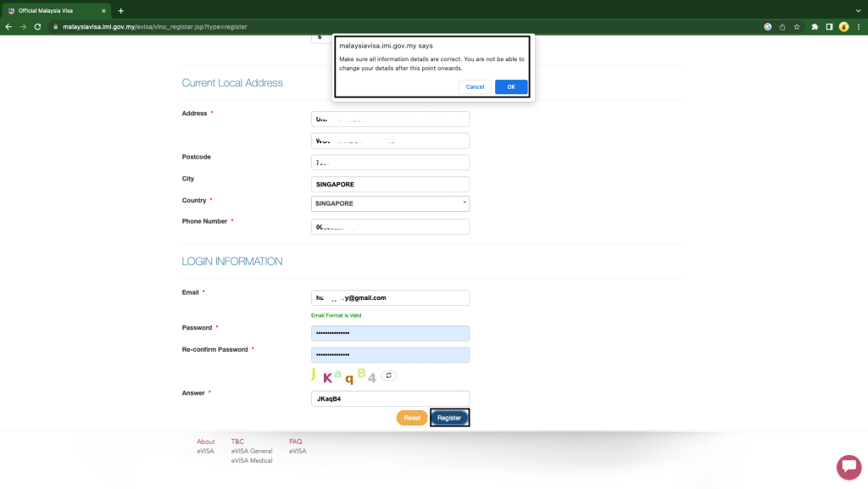Open the eVISA General link
Image resolution: width=868 pixels, height=489 pixels.
tap(252, 451)
